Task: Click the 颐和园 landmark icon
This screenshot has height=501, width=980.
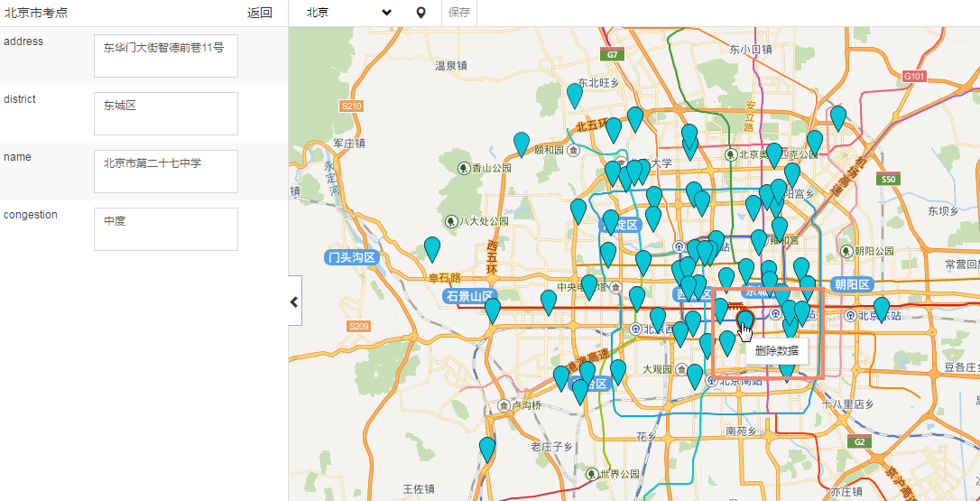Action: click(x=572, y=150)
